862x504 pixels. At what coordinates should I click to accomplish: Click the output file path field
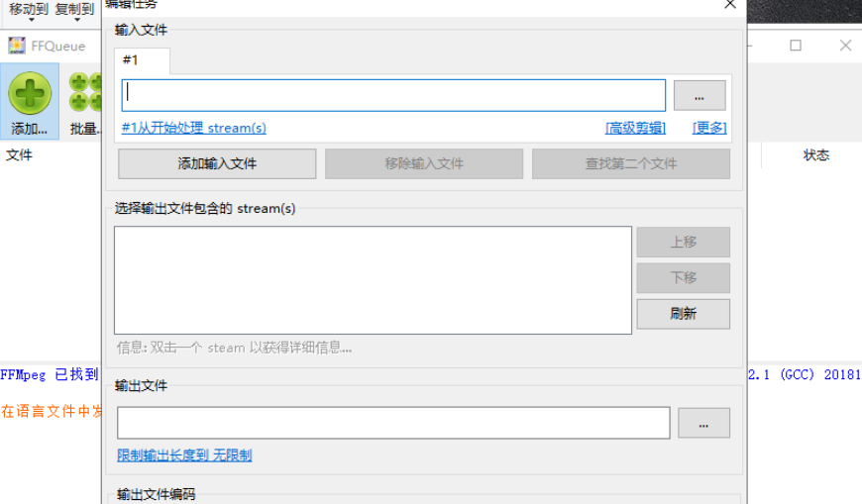coord(393,423)
